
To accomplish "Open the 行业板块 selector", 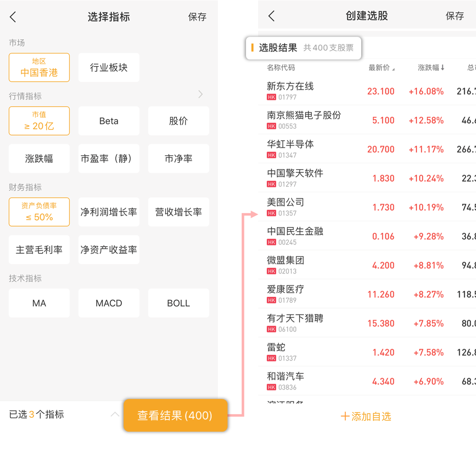I will [109, 67].
